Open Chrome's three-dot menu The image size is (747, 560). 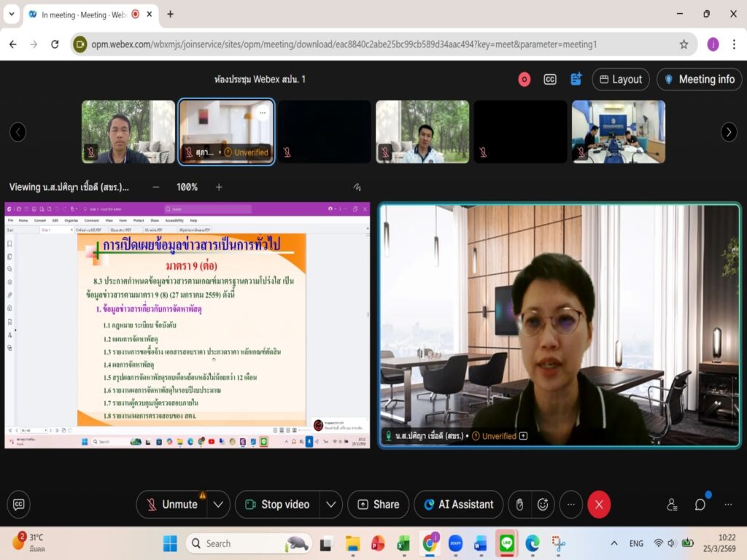(734, 44)
